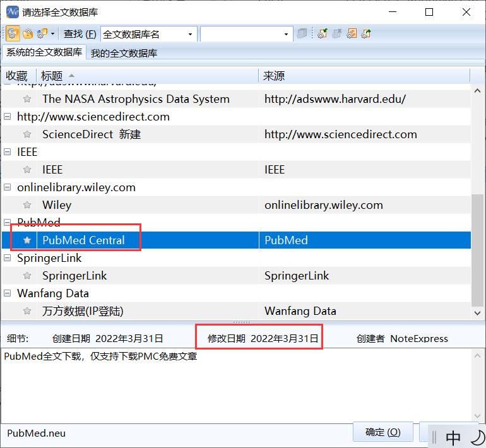Click the gear-with-note toolbar icon
486x448 pixels.
point(42,33)
